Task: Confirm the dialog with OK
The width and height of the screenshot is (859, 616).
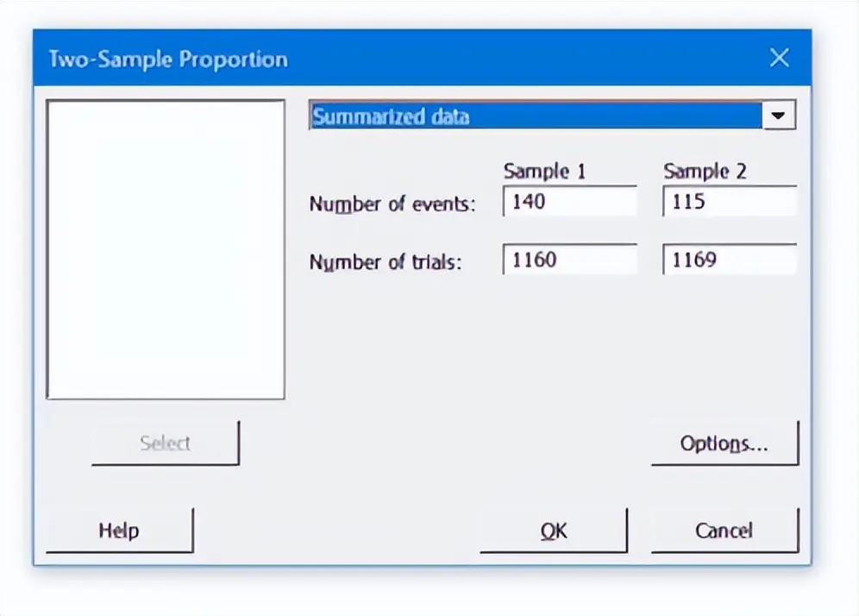Action: tap(554, 531)
